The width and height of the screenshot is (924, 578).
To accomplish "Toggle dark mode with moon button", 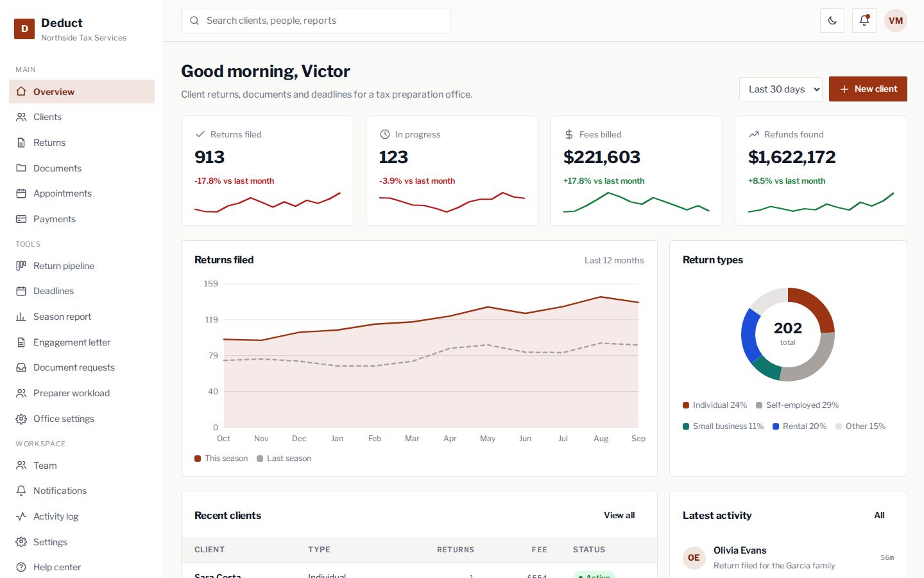I will click(x=832, y=21).
